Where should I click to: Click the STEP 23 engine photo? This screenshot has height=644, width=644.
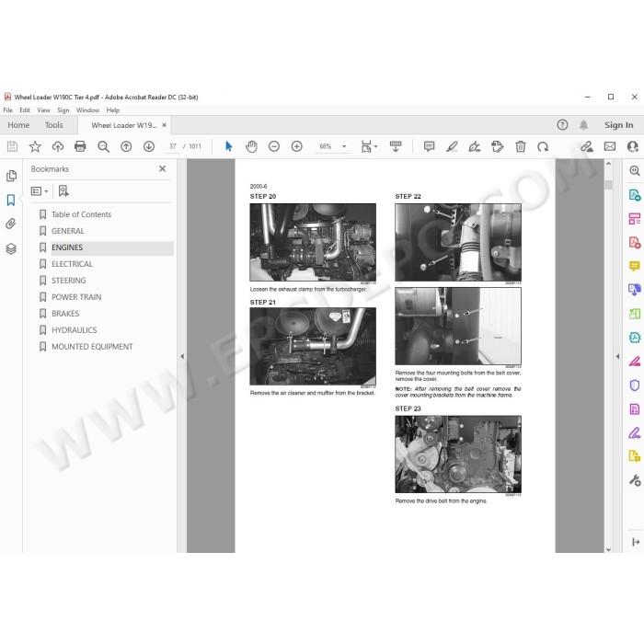[x=458, y=454]
